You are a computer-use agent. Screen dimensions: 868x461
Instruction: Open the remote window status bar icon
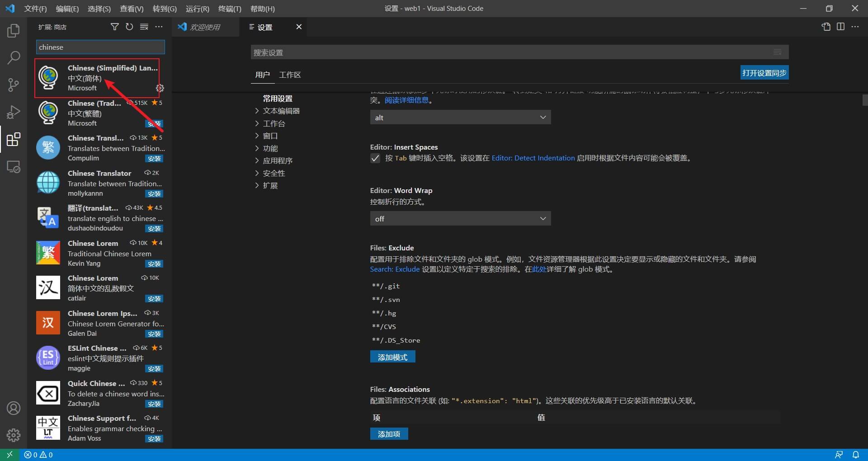pos(9,455)
